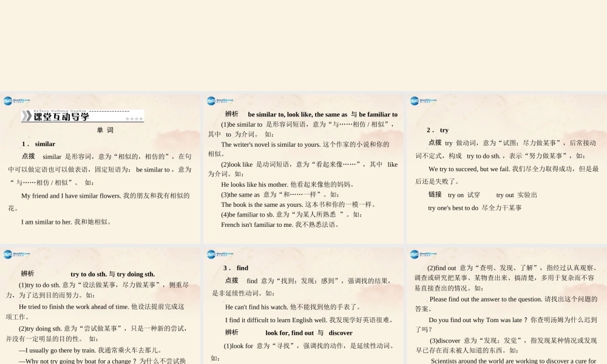Select the phrase 'try on 试穿'
This screenshot has height=364, width=607.
pyautogui.click(x=464, y=195)
